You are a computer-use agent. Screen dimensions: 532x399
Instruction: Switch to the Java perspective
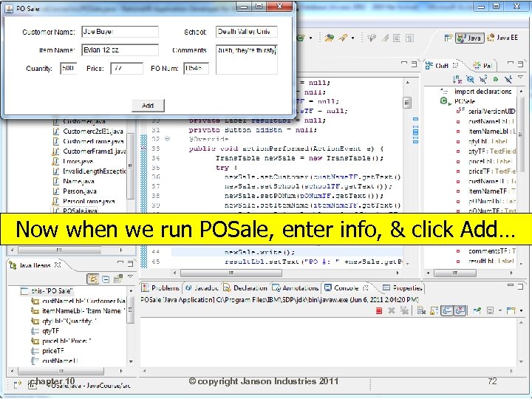(470, 38)
